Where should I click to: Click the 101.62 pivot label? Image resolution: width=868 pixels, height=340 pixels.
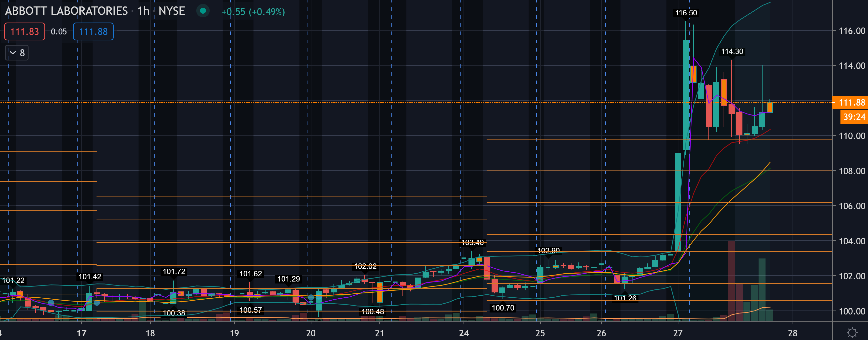pos(251,274)
